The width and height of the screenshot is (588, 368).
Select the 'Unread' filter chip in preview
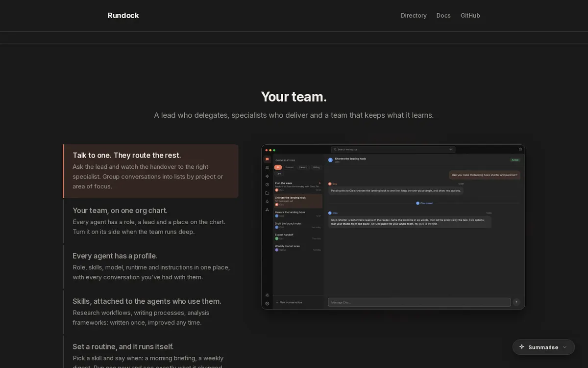290,167
